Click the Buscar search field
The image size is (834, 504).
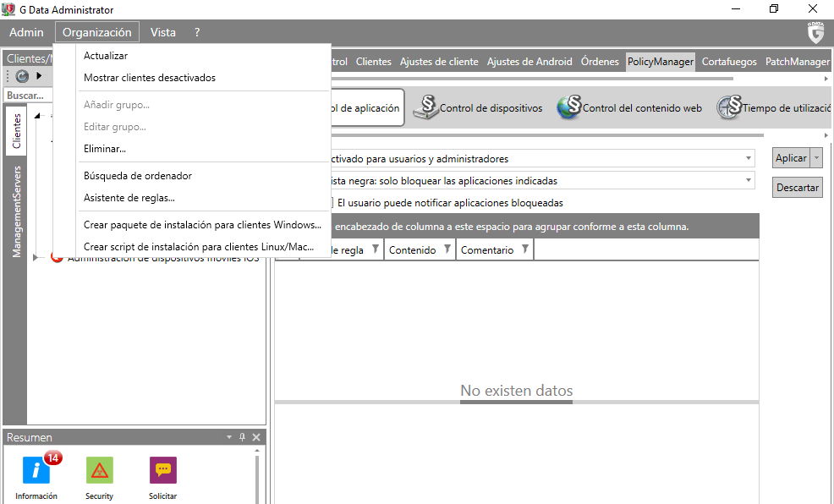tap(25, 96)
